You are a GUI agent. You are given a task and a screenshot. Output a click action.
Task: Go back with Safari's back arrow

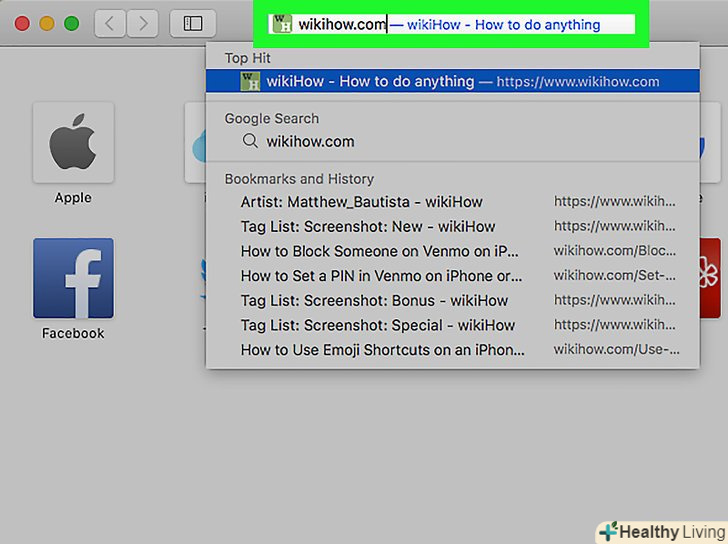tap(110, 23)
